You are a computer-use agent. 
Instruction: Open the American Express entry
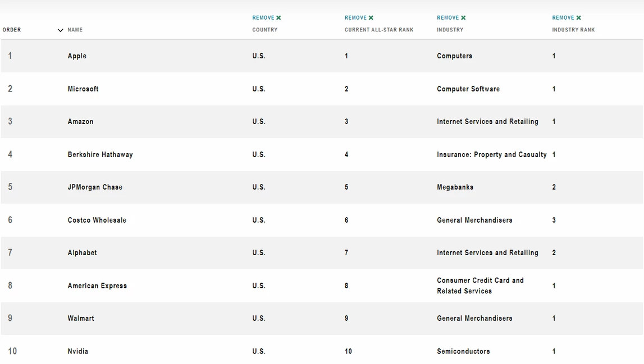pyautogui.click(x=97, y=285)
